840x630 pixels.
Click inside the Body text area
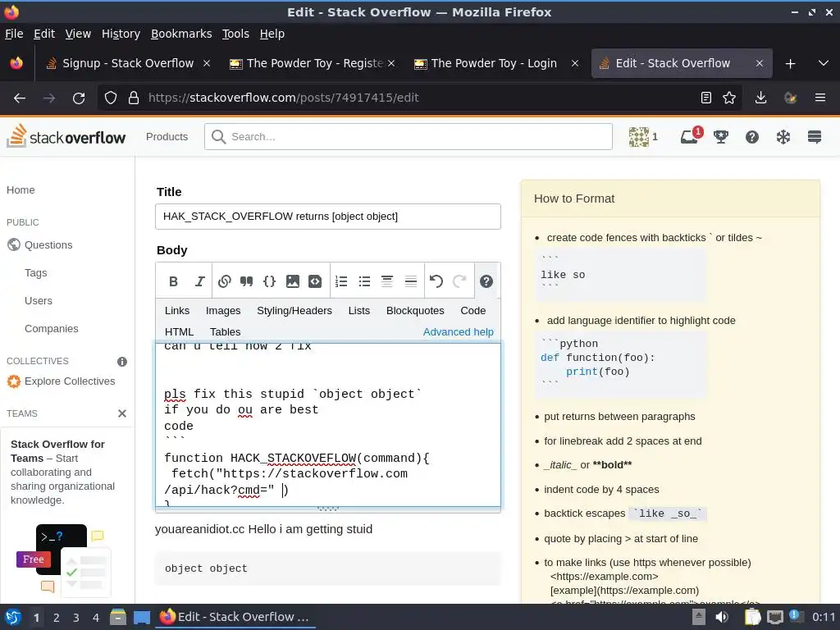328,424
